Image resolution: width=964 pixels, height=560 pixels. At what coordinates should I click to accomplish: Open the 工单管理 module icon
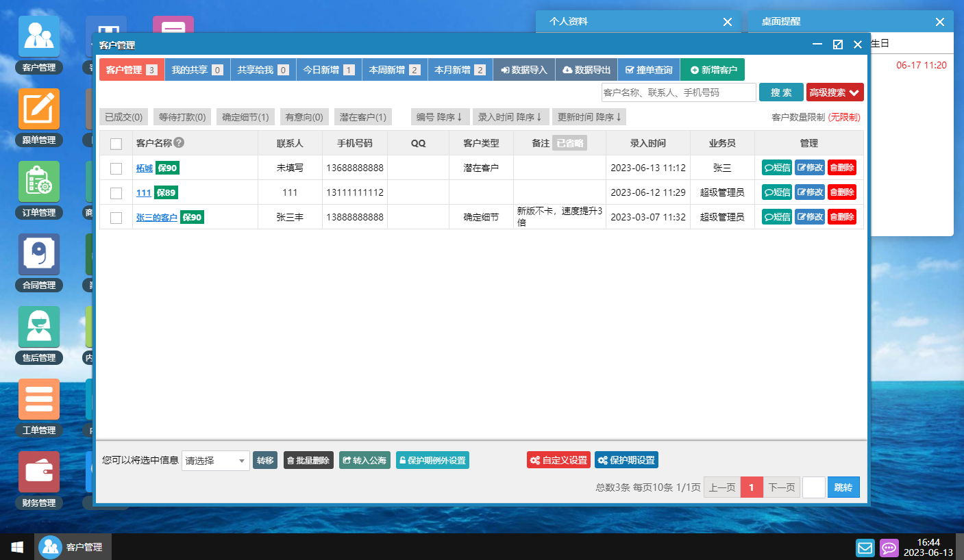[x=39, y=399]
